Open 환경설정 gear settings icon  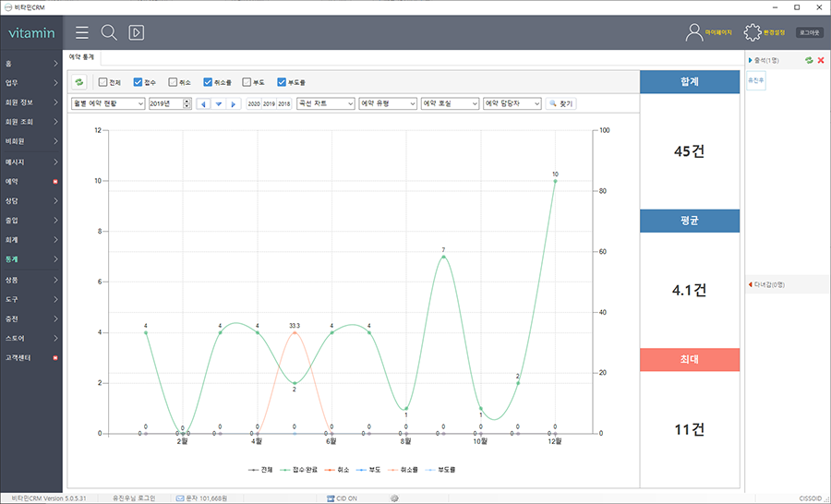752,32
